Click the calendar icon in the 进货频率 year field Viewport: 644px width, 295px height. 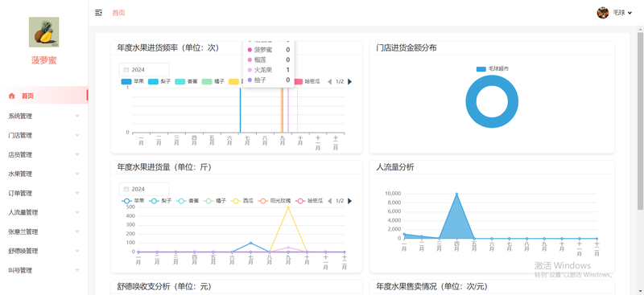[x=126, y=70]
